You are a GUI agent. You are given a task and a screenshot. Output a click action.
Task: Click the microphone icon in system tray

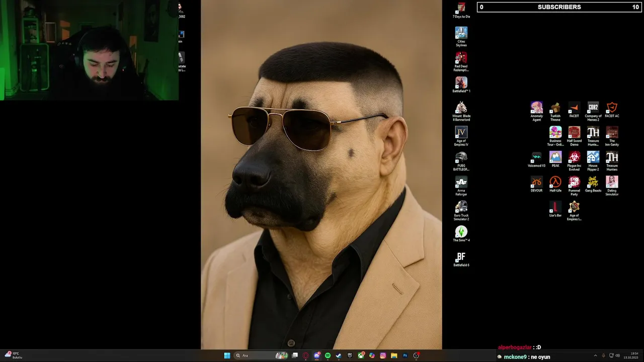click(604, 355)
